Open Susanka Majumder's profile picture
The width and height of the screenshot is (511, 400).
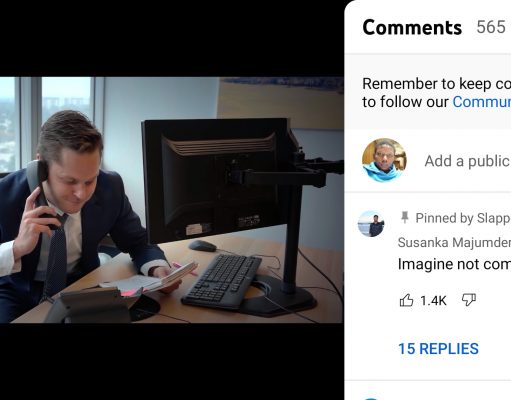[371, 224]
